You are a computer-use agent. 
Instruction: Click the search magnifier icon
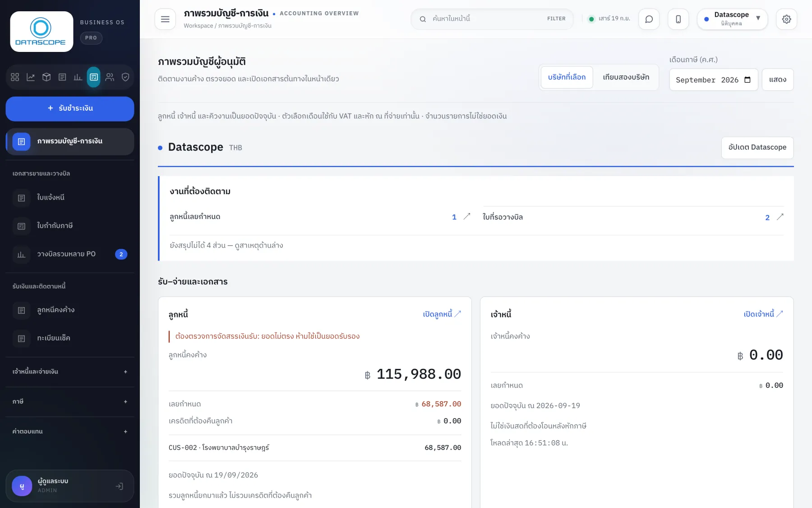click(x=423, y=19)
